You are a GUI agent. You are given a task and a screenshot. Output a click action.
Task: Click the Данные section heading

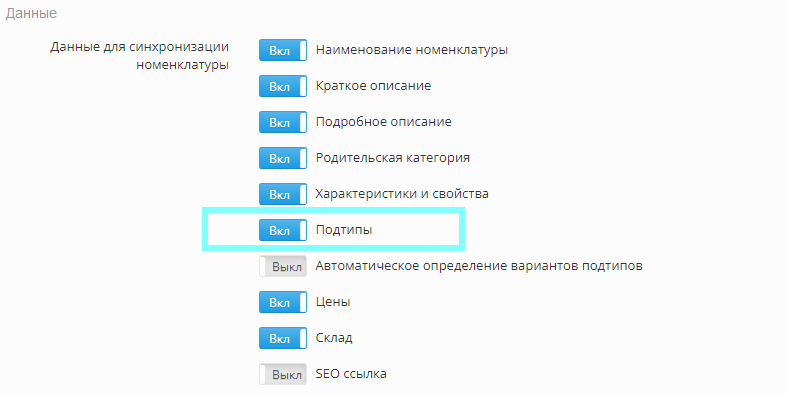tap(31, 13)
